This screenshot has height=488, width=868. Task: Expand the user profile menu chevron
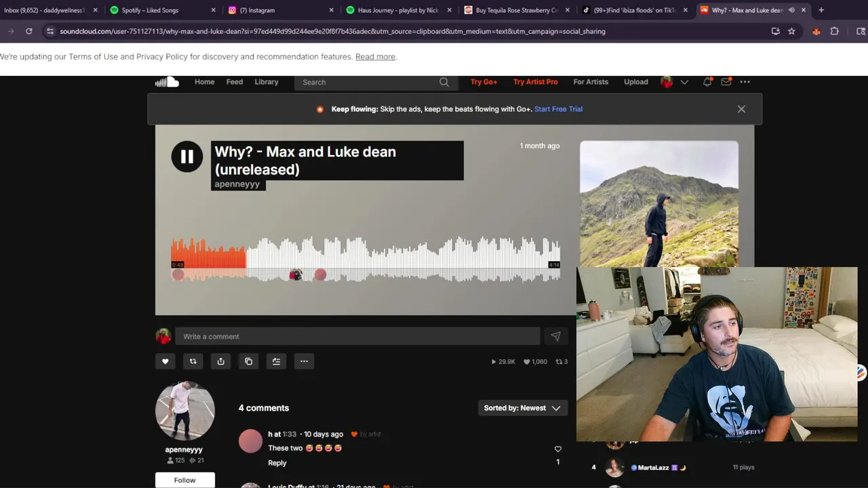click(x=684, y=82)
